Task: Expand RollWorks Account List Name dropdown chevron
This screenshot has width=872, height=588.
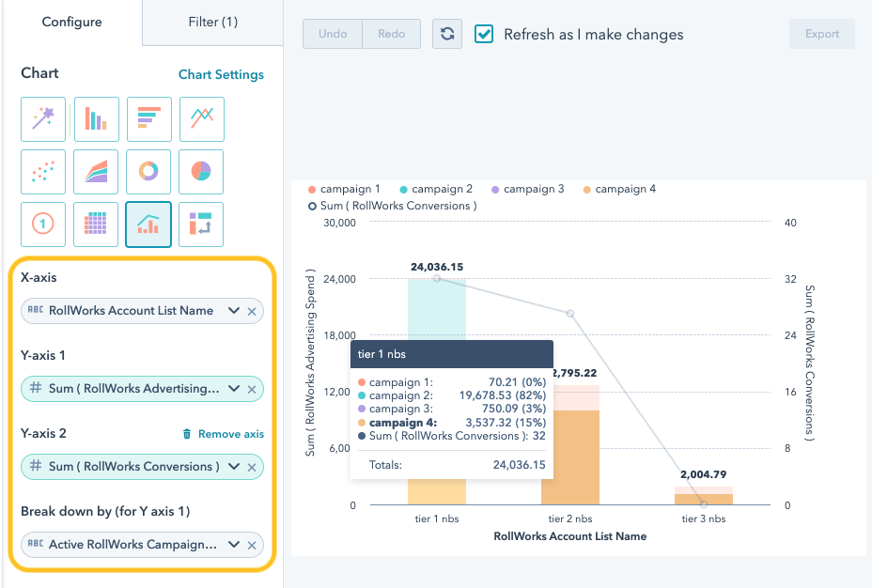Action: 234,311
